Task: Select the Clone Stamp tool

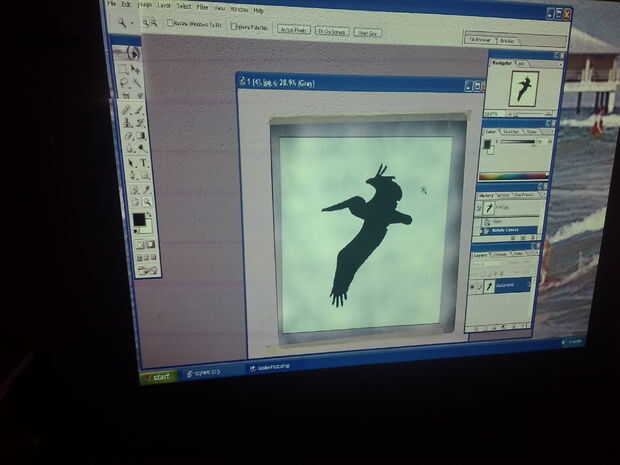Action: click(x=128, y=123)
